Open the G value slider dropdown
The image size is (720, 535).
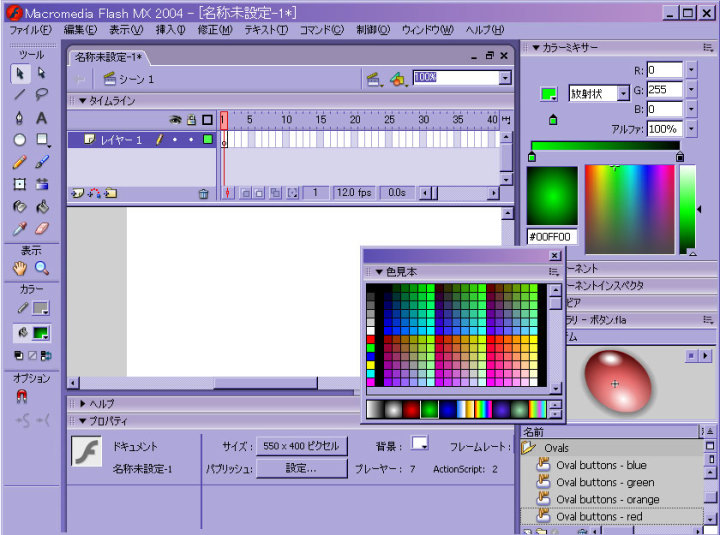[692, 90]
